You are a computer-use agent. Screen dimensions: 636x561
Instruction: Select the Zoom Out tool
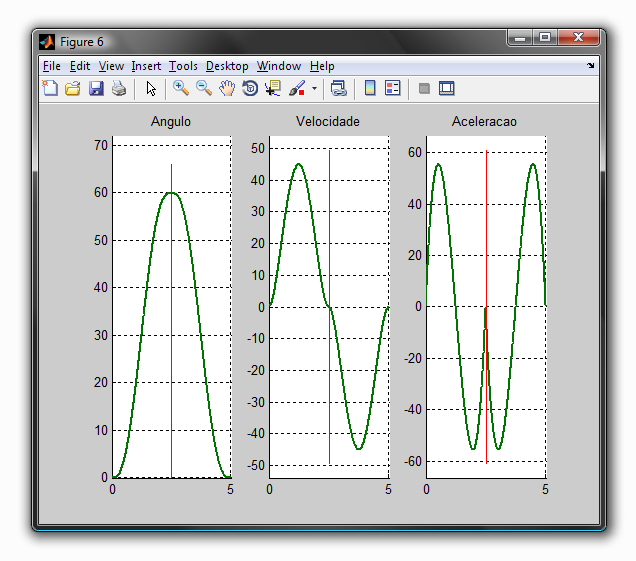coord(204,89)
